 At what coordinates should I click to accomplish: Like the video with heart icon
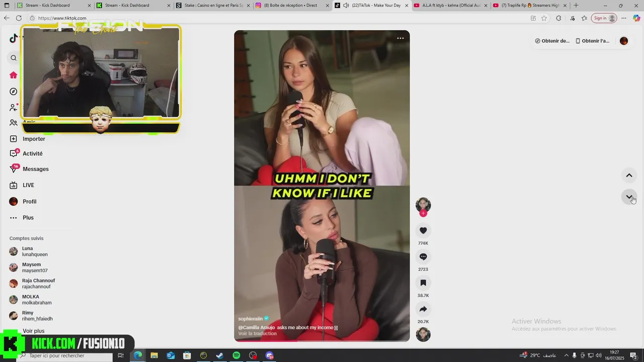[423, 230]
